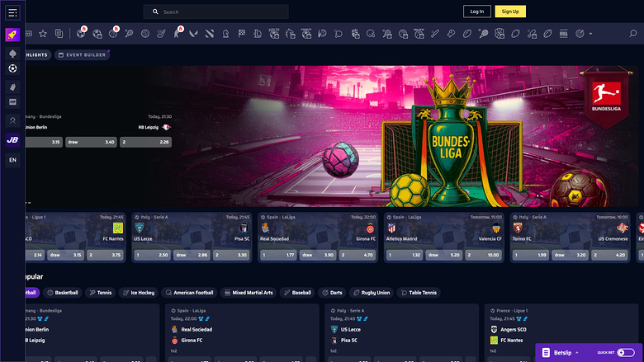
Task: Open the user profile icon in sidebar
Action: click(12, 120)
